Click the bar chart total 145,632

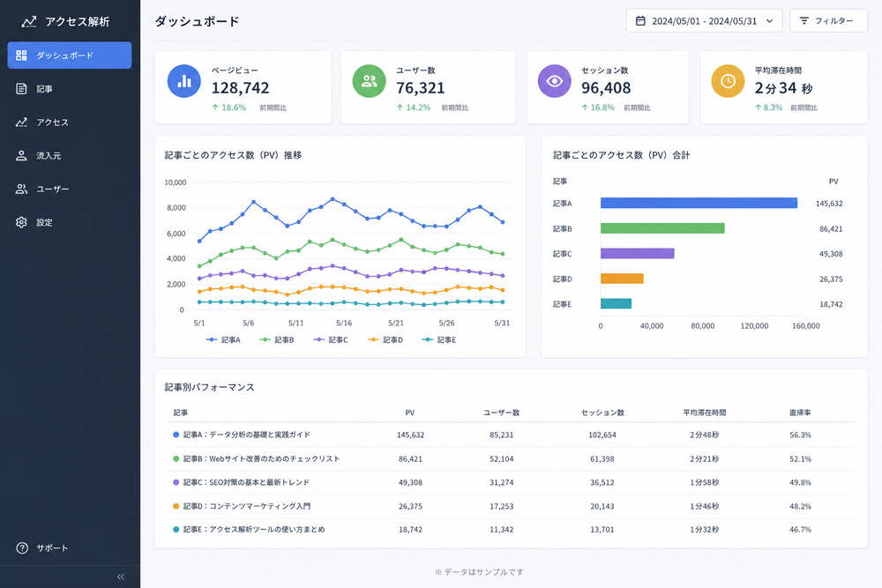point(829,204)
